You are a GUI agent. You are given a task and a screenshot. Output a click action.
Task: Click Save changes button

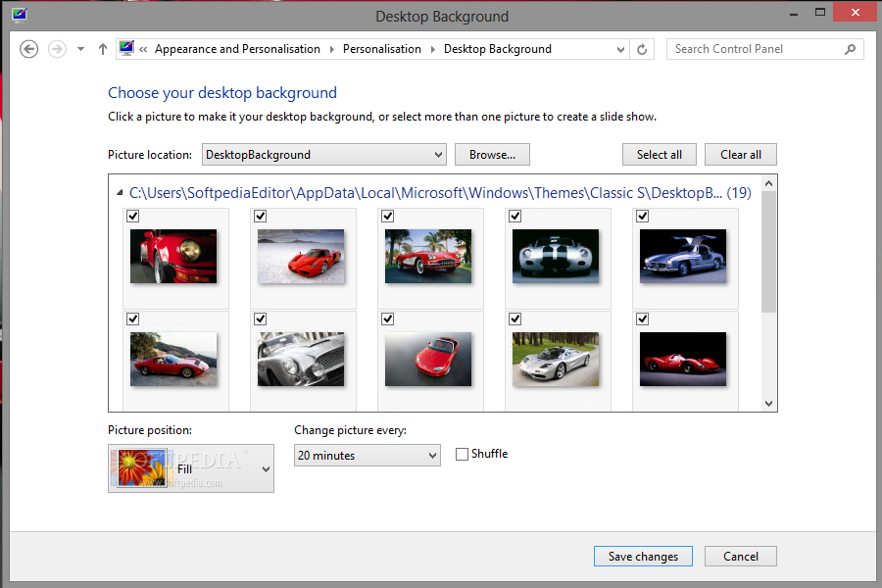pos(643,557)
